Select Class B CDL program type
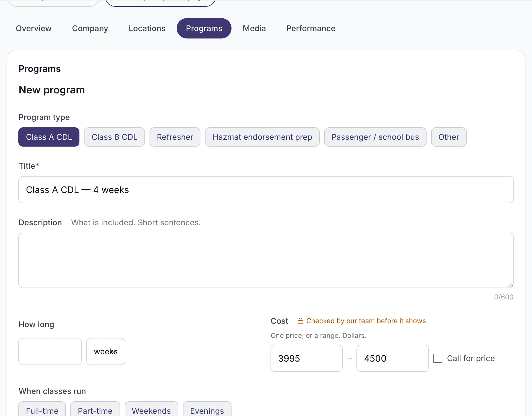 tap(114, 137)
